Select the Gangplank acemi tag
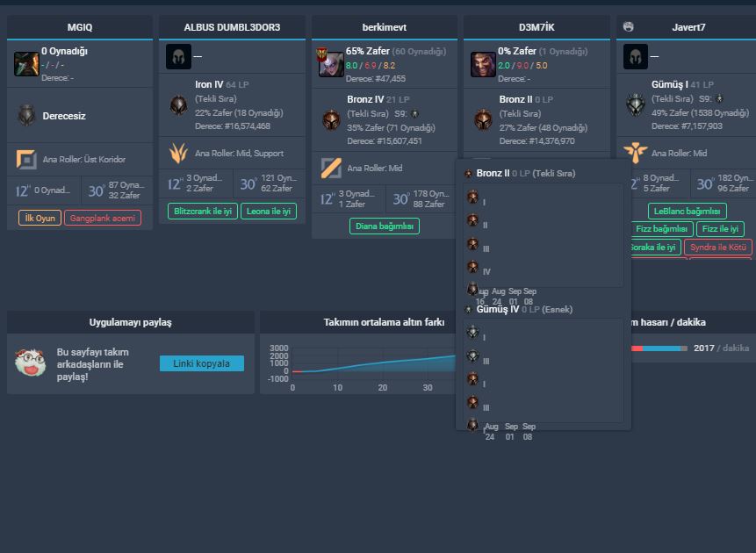 click(103, 218)
